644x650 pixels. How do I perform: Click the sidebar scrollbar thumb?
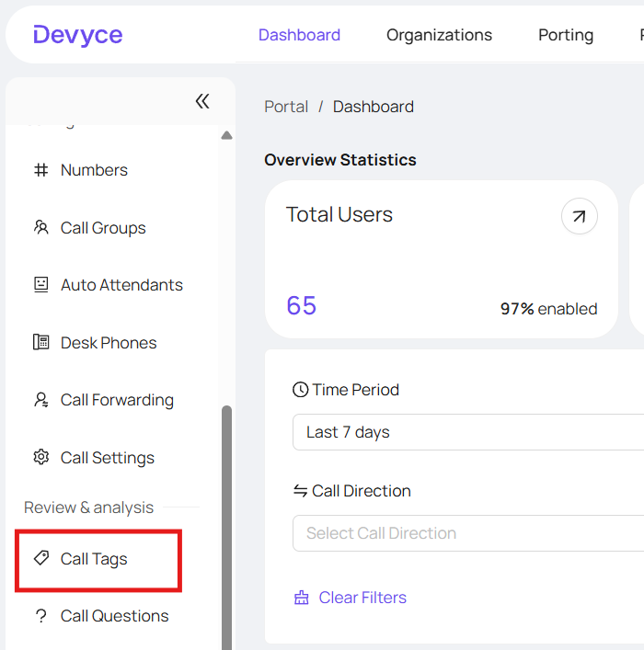[x=226, y=528]
